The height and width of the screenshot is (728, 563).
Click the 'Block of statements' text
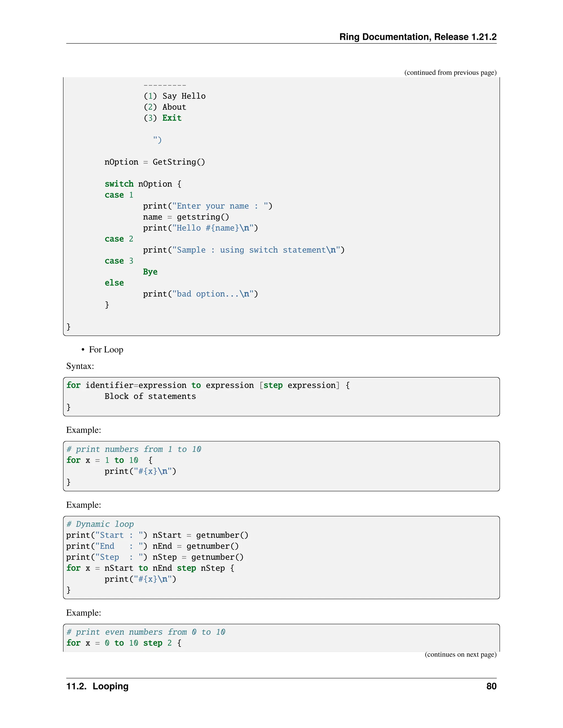click(150, 396)
